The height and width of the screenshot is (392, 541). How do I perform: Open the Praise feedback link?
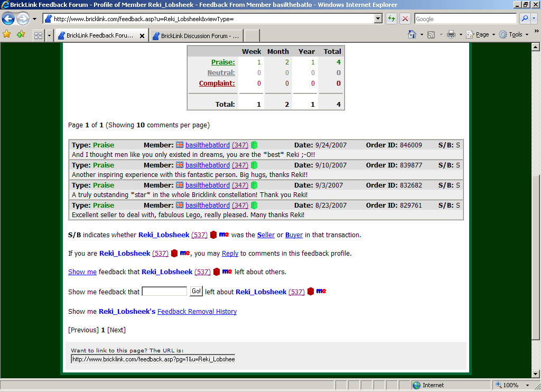[223, 62]
